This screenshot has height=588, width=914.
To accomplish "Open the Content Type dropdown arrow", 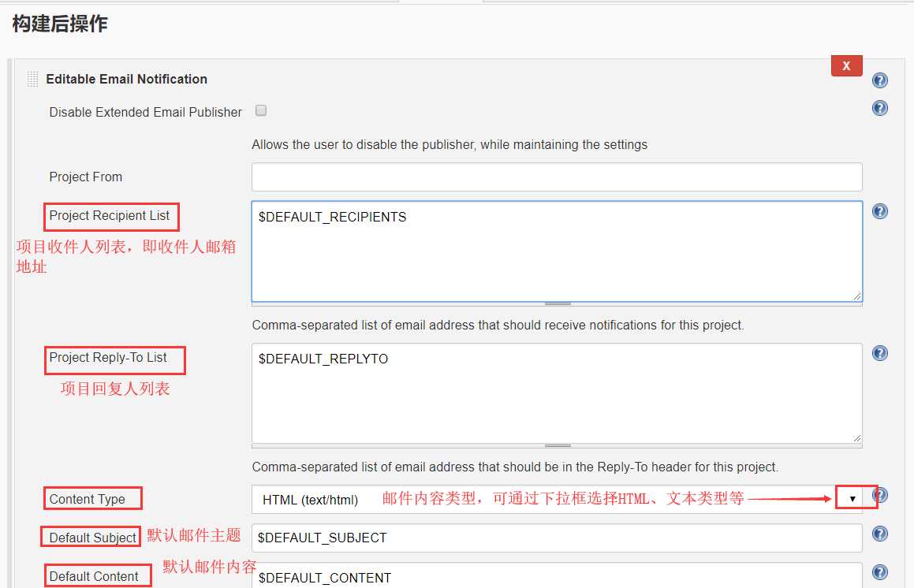I will tap(852, 499).
